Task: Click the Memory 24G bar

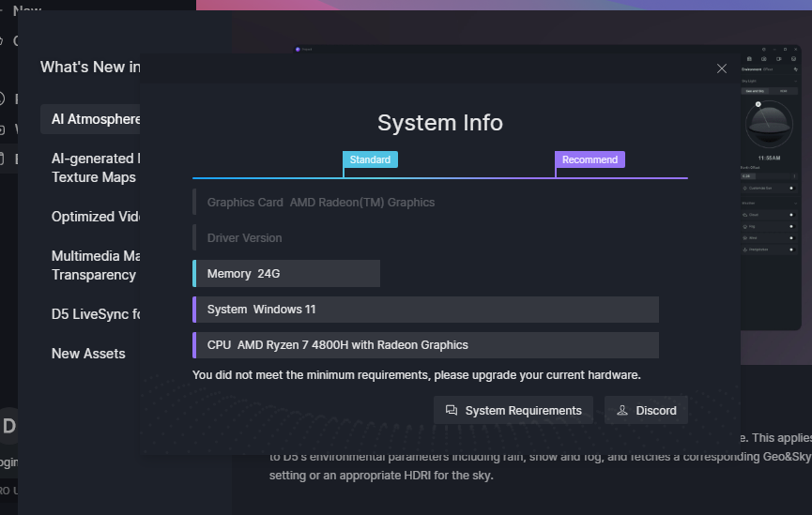Action: click(x=286, y=273)
